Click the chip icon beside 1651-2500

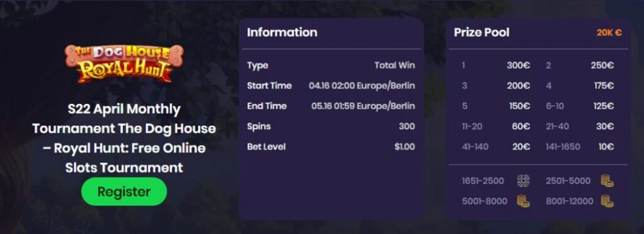[x=523, y=181]
